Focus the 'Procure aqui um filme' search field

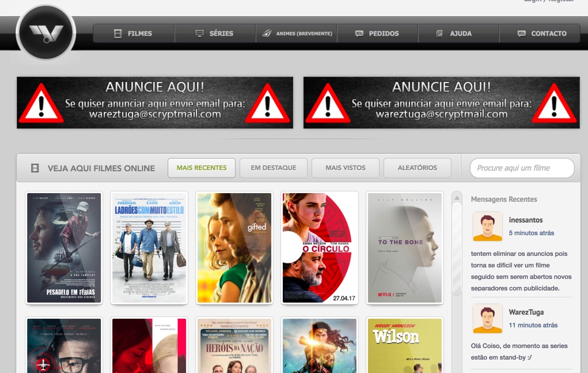(x=522, y=168)
